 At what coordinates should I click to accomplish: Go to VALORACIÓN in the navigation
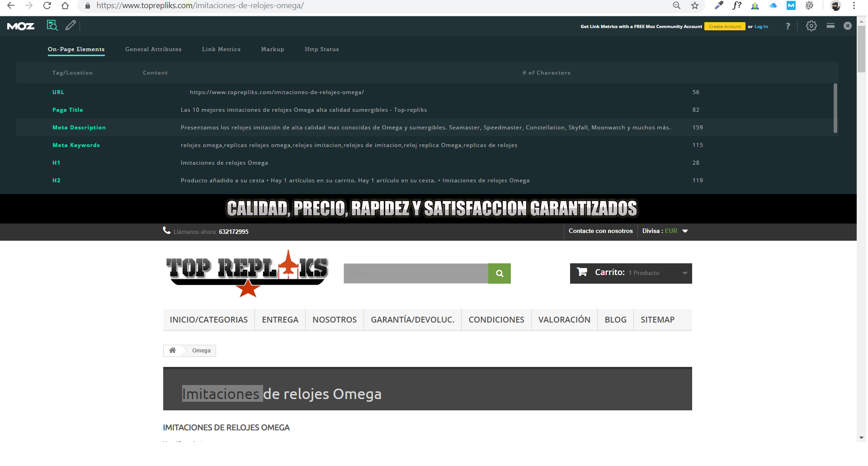[564, 320]
